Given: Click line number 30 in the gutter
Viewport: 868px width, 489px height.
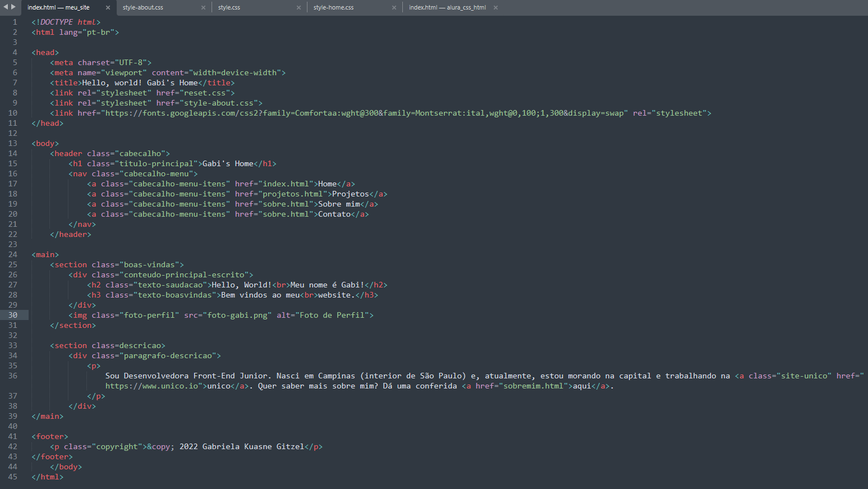Looking at the screenshot, I should 12,315.
